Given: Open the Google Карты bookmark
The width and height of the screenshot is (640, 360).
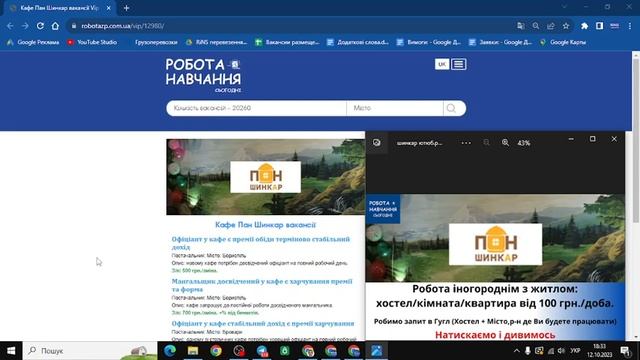Looking at the screenshot, I should 563,42.
